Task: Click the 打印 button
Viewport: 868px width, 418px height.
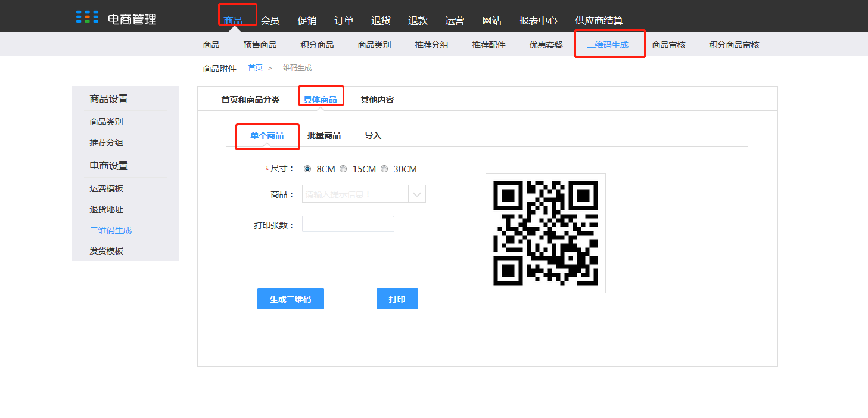Action: pos(397,299)
